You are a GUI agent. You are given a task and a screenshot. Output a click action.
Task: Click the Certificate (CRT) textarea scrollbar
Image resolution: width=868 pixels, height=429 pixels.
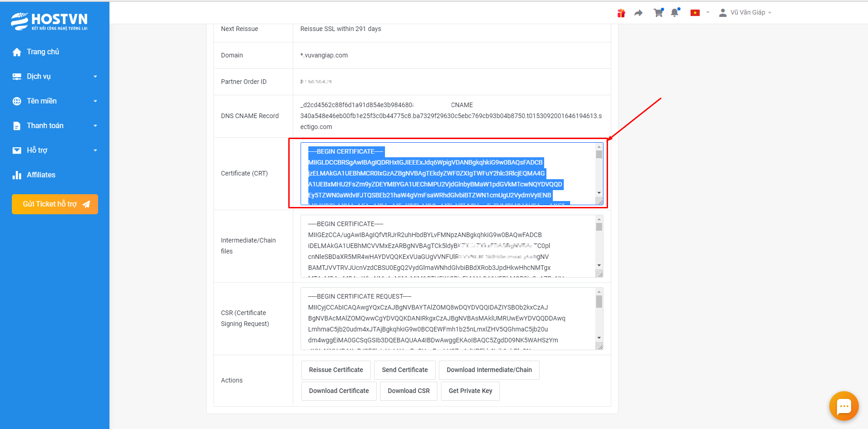(599, 171)
